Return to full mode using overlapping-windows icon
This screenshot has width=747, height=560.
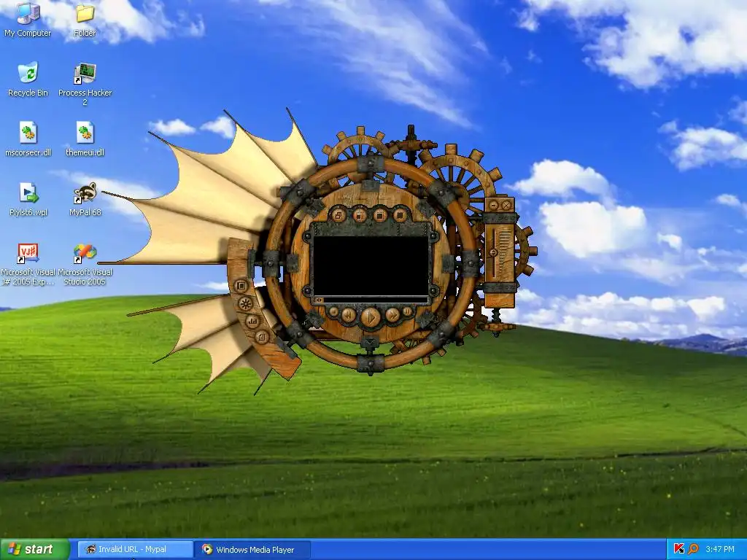coord(338,215)
